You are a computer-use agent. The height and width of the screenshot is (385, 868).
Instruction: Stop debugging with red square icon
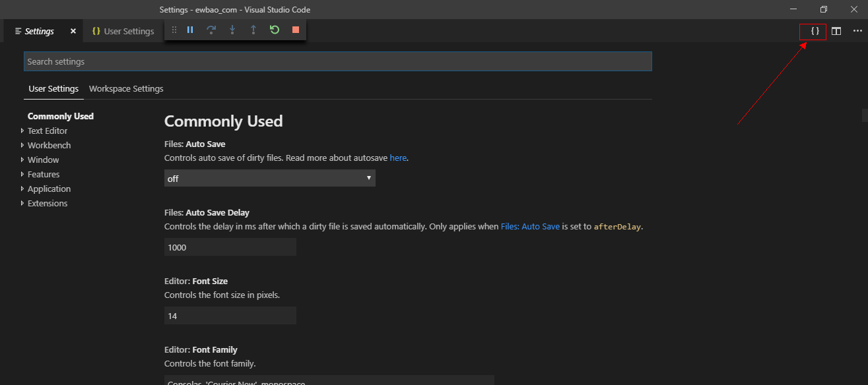tap(296, 30)
